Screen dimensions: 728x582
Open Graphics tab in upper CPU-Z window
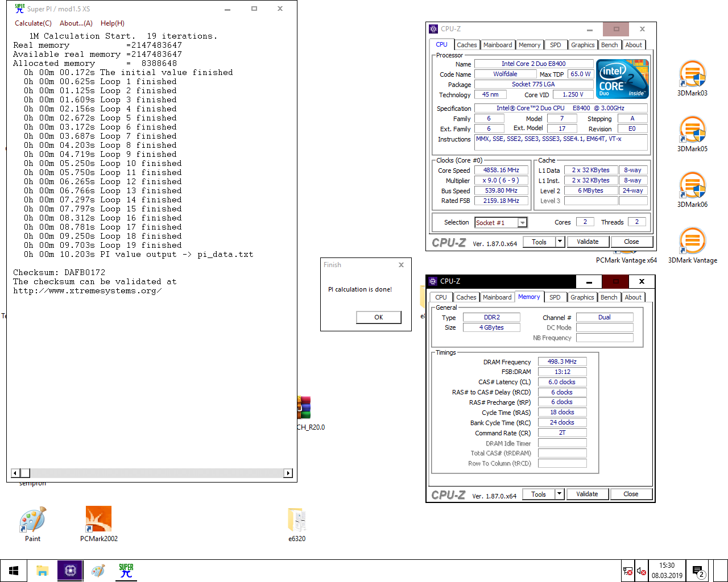[x=583, y=45]
